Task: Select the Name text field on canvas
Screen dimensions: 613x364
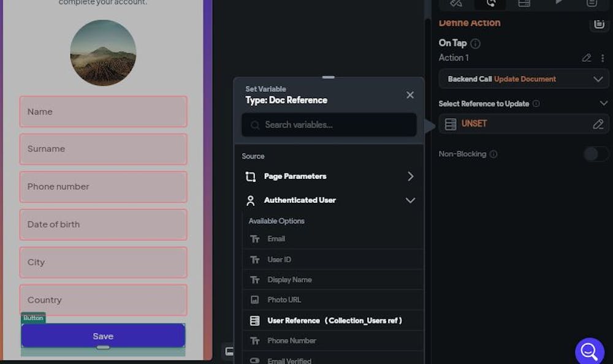Action: tap(103, 112)
